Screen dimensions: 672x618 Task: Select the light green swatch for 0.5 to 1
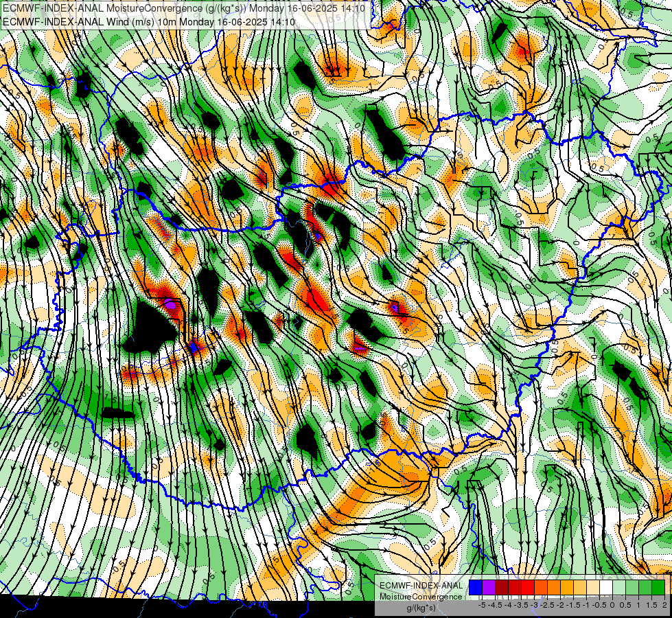[632, 587]
